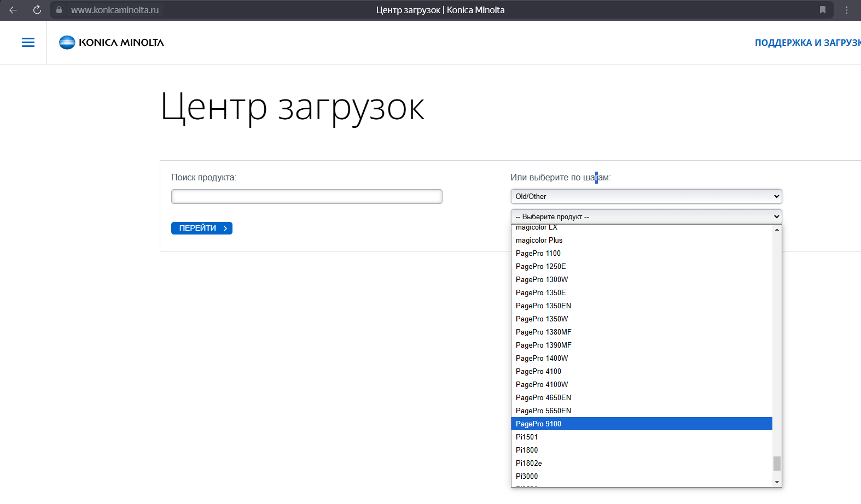861x504 pixels.
Task: Click the www.konicaminolta.ru address field
Action: 115,10
